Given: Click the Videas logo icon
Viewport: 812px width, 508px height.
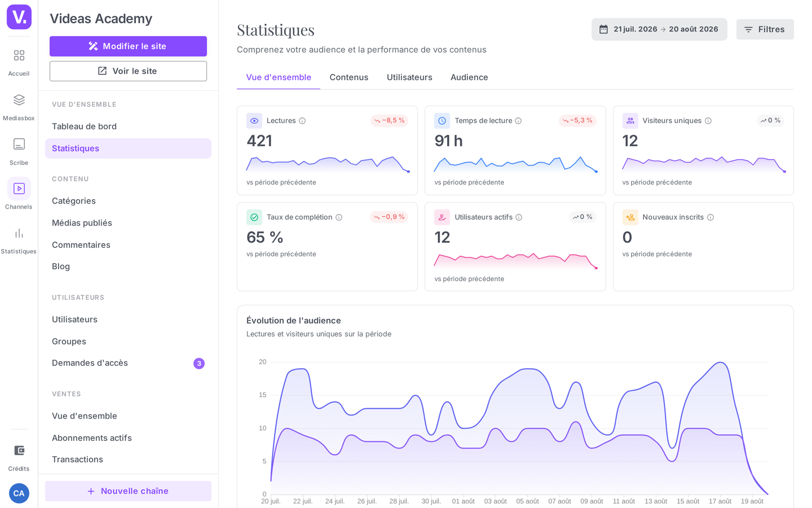Looking at the screenshot, I should (19, 17).
